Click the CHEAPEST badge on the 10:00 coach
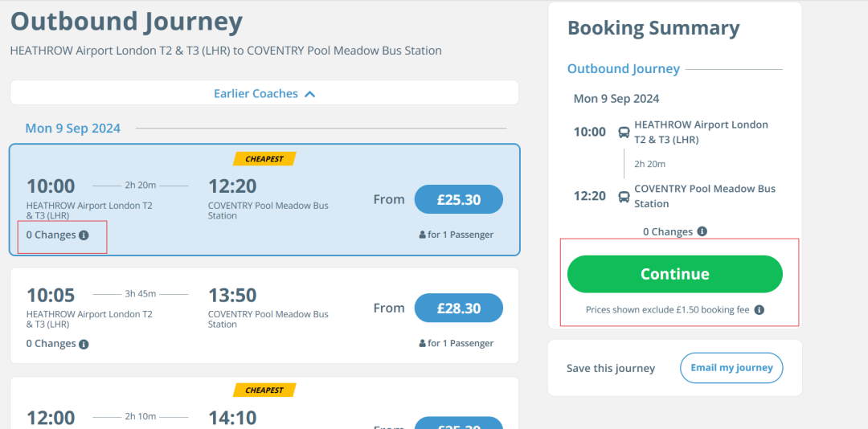The height and width of the screenshot is (429, 868). click(x=264, y=159)
